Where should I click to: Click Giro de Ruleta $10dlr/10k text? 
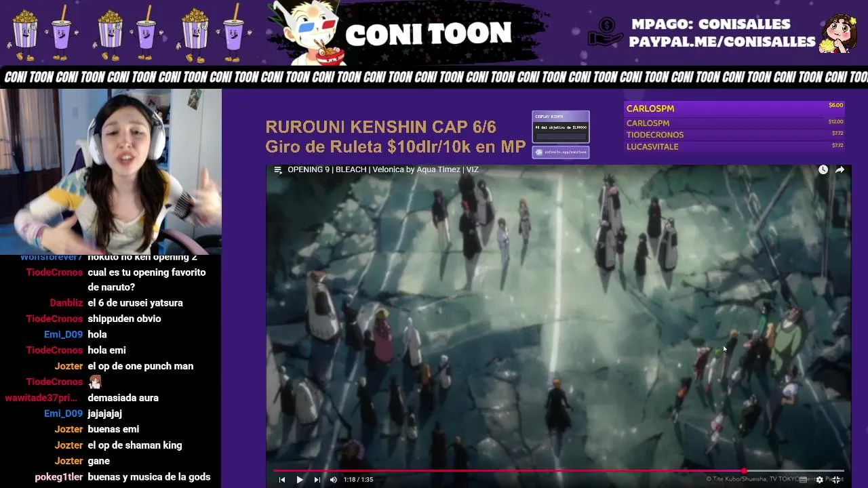pyautogui.click(x=395, y=146)
